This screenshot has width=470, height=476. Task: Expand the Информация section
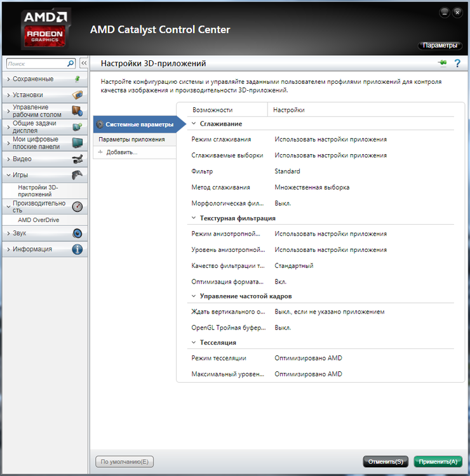click(x=8, y=249)
